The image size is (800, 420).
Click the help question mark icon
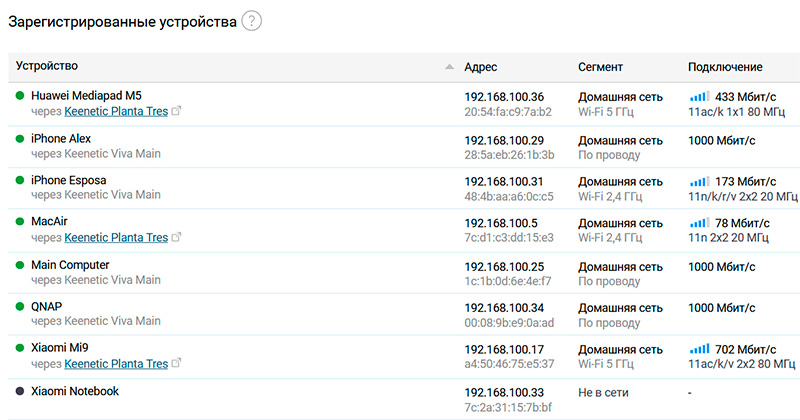click(251, 21)
